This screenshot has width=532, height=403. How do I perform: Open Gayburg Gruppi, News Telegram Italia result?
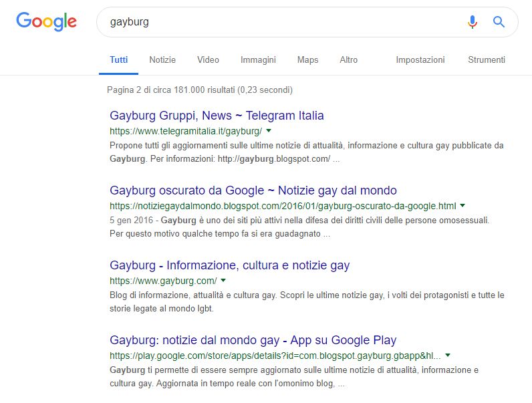tap(217, 116)
